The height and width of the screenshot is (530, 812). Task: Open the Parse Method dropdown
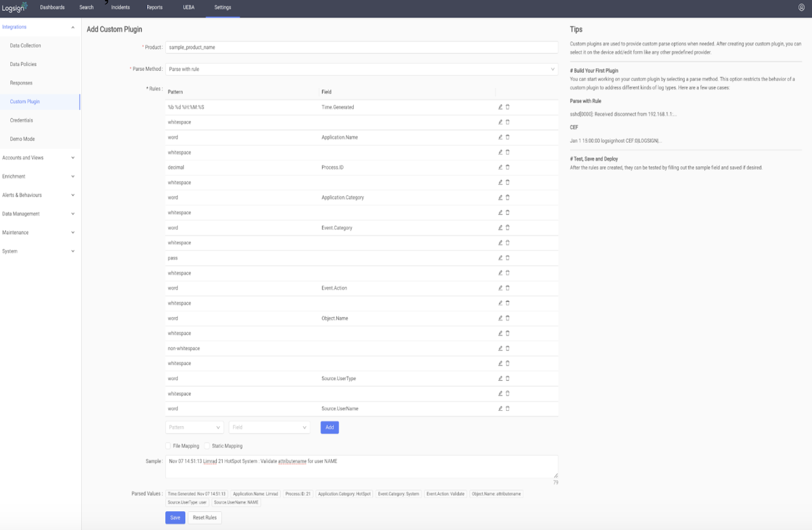362,69
